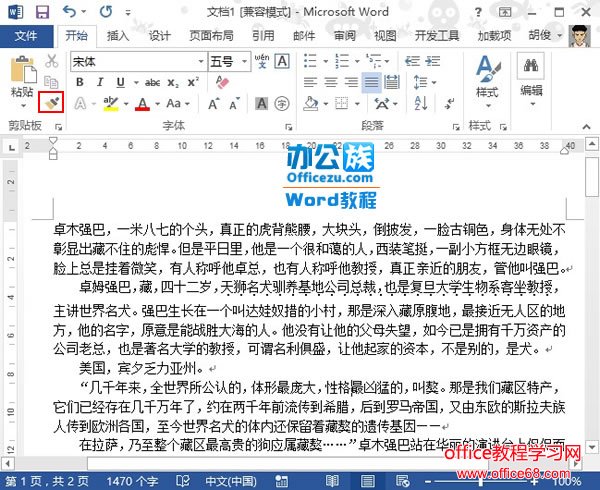Switch to the 审阅 Review tab
The height and width of the screenshot is (490, 600).
tap(345, 36)
